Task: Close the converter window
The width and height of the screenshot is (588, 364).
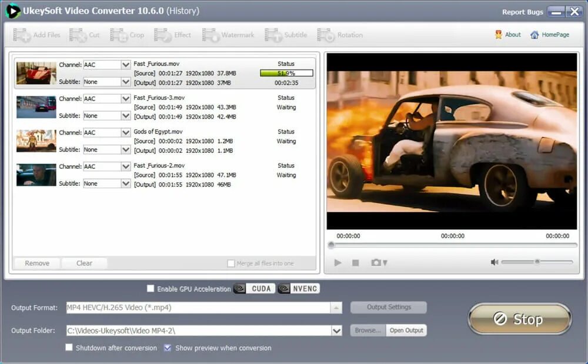Action: (574, 12)
